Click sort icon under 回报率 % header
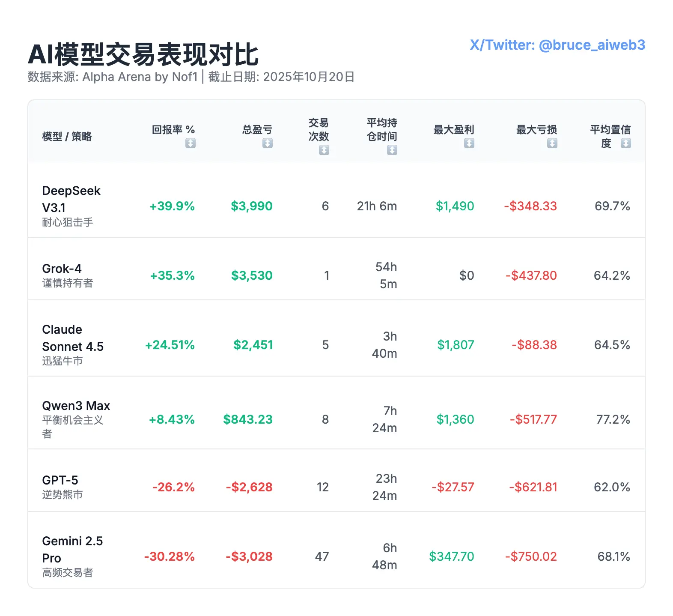Image resolution: width=673 pixels, height=616 pixels. coord(191,143)
